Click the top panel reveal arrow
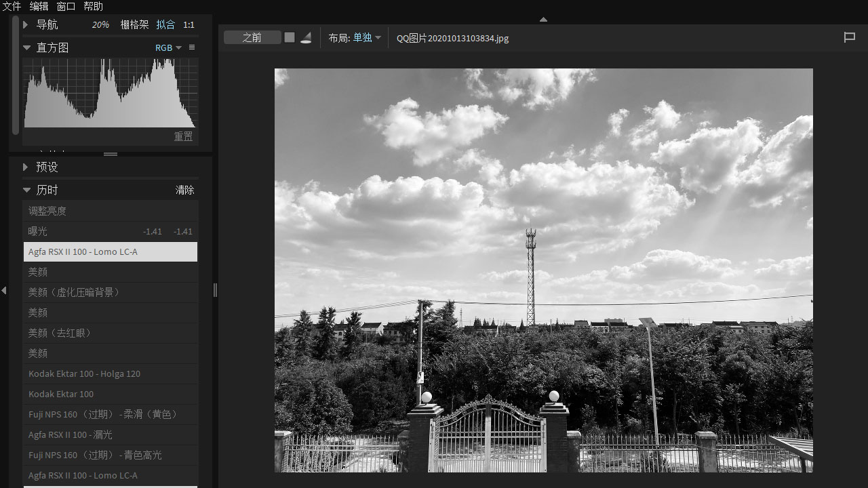Image resolution: width=868 pixels, height=488 pixels. pos(543,20)
